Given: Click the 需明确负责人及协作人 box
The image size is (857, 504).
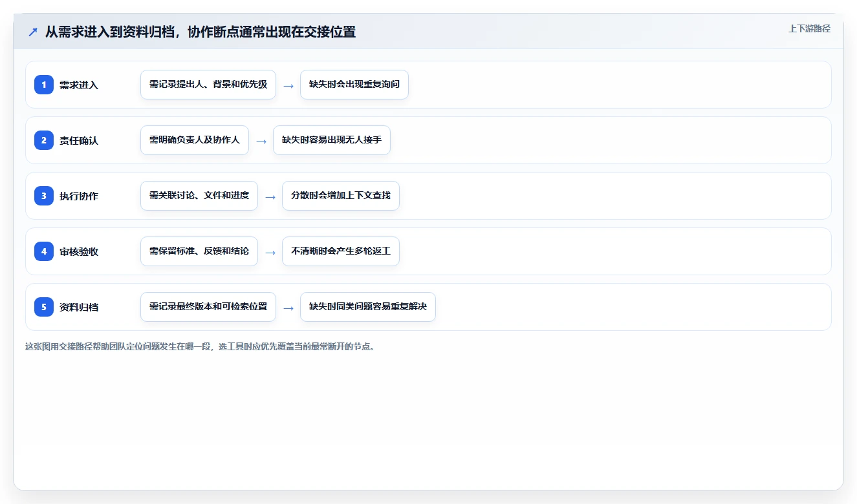Looking at the screenshot, I should [195, 140].
